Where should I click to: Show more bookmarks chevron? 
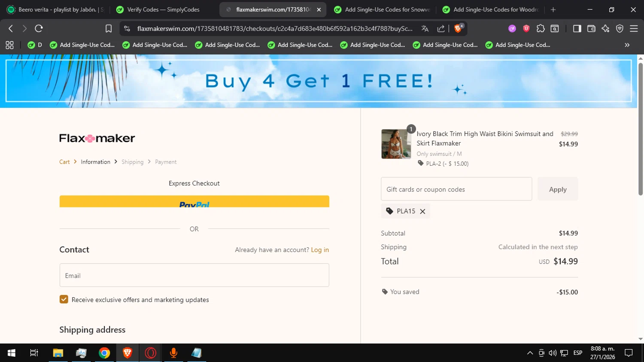627,45
